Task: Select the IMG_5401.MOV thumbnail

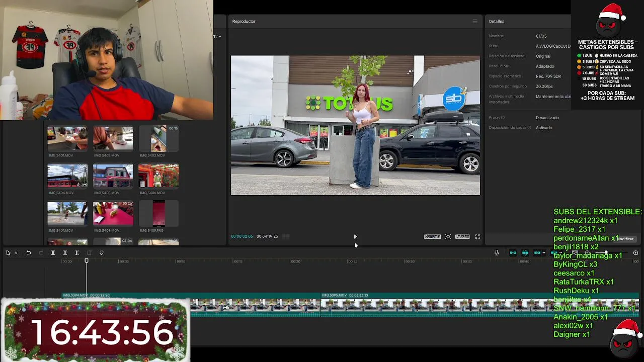Action: pyautogui.click(x=67, y=139)
